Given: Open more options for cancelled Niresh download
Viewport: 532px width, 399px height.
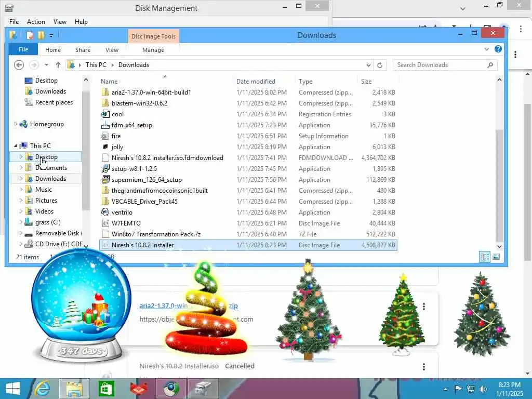Looking at the screenshot, I should point(424,366).
